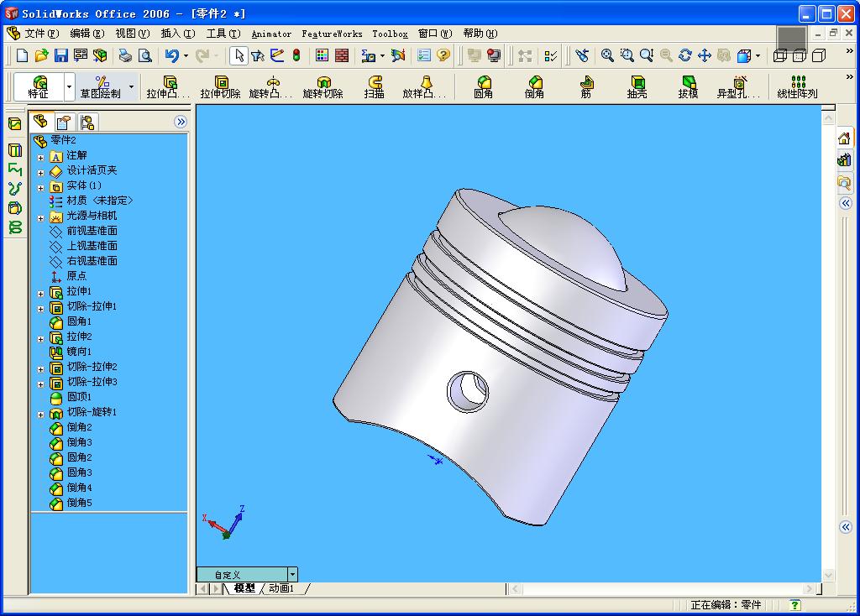Expand the 注解 tree node

point(40,157)
